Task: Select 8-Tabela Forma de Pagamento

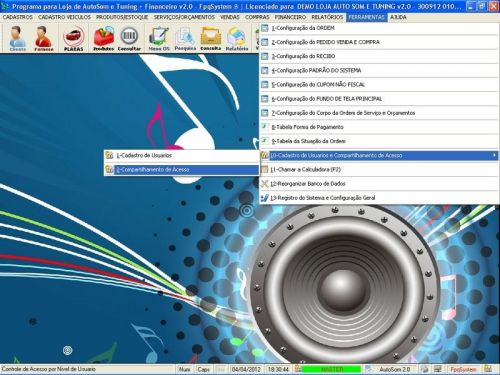Action: (x=379, y=127)
